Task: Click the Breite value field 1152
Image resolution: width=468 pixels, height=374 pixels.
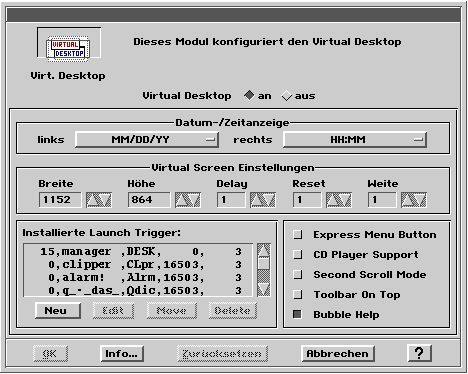Action: pos(60,200)
